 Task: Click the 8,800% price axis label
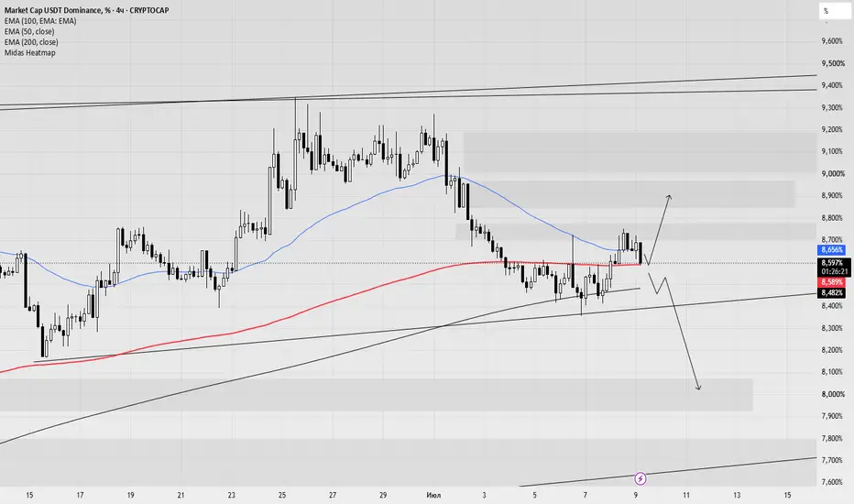click(832, 218)
